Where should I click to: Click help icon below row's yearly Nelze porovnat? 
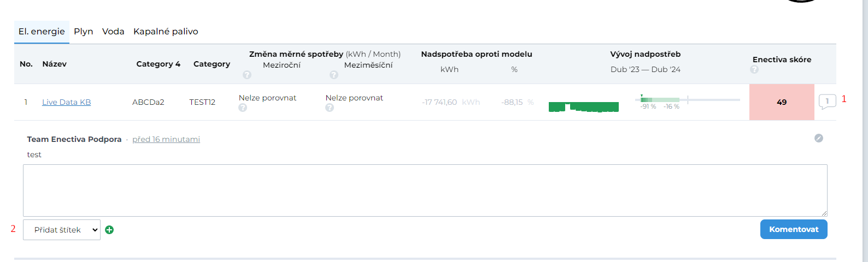click(x=243, y=108)
